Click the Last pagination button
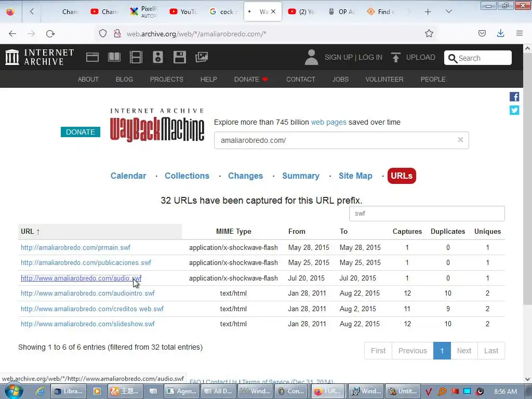 pos(491,351)
